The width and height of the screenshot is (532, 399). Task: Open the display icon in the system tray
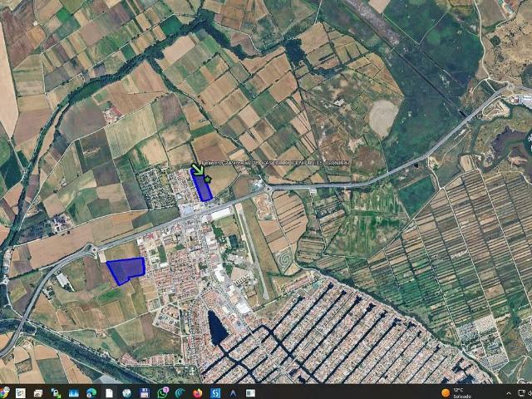[522, 393]
